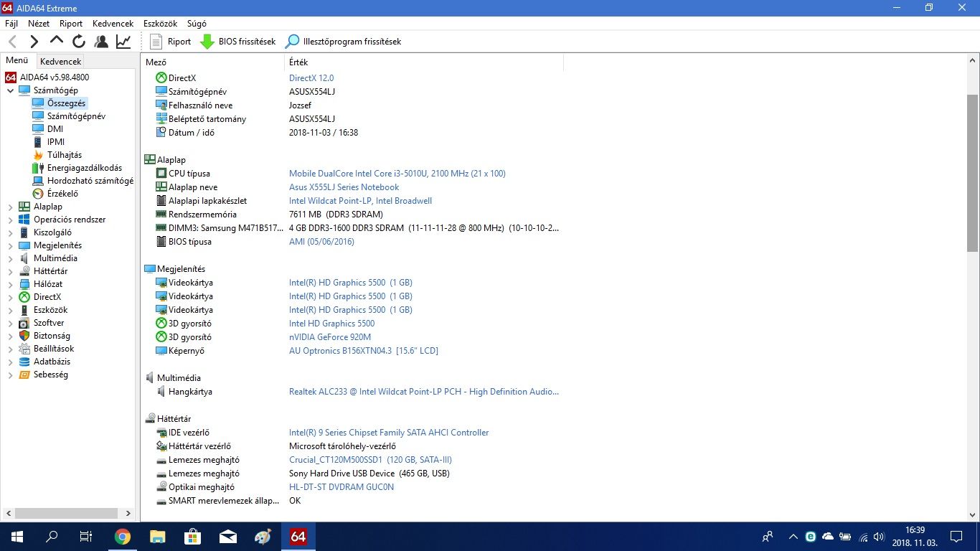Expand the Megjelenítés tree node
This screenshot has width=980, height=551.
click(x=10, y=245)
